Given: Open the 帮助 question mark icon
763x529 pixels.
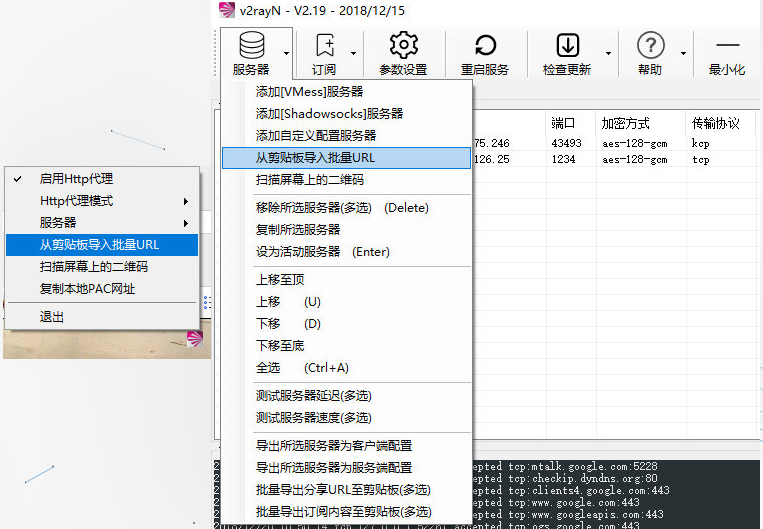Looking at the screenshot, I should coord(650,45).
